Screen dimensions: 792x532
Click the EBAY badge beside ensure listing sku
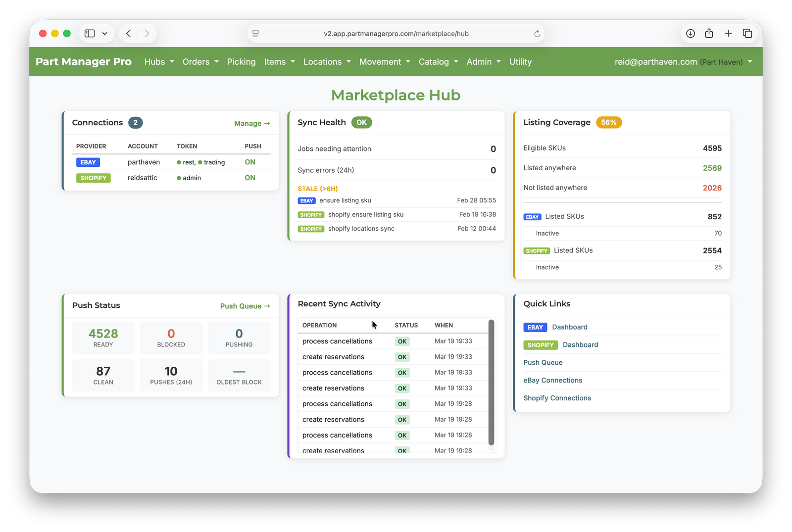(x=306, y=201)
